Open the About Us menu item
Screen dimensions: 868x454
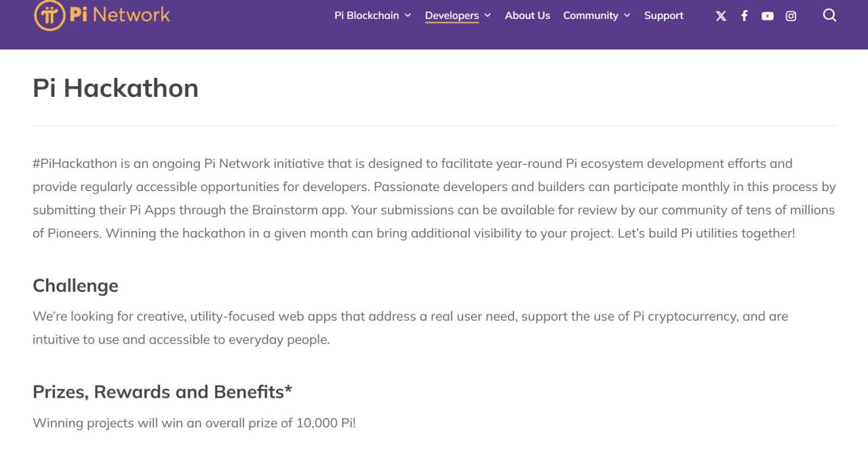[528, 15]
